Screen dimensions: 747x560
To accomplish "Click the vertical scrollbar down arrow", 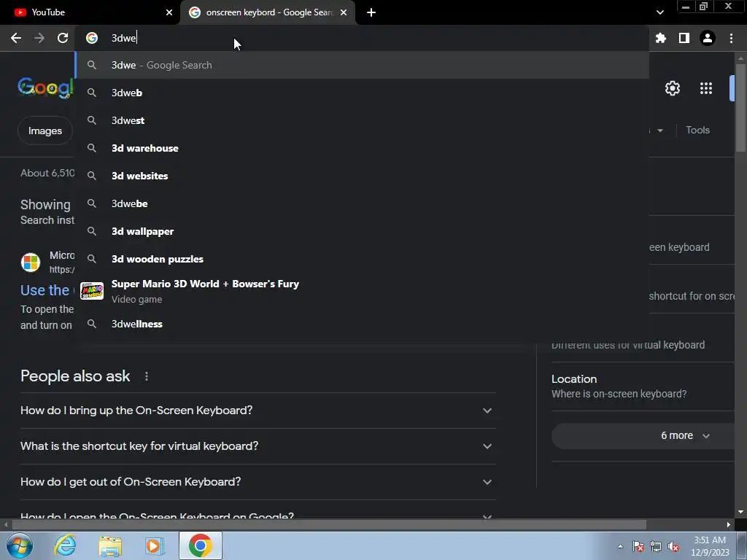I will [x=740, y=513].
